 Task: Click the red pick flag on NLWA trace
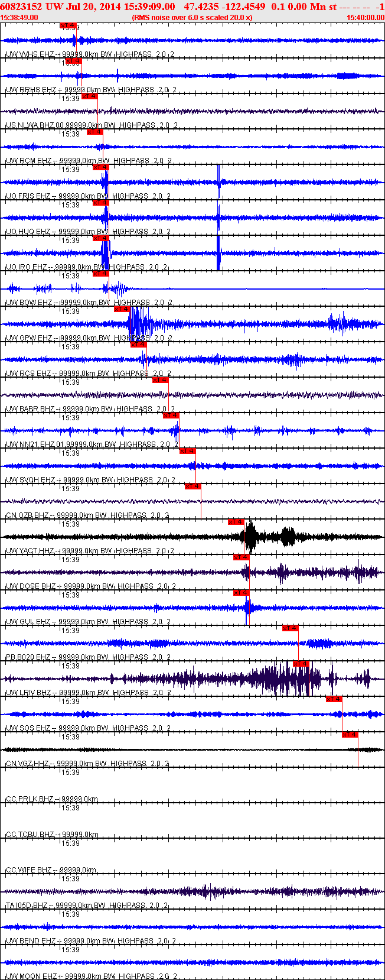point(89,96)
